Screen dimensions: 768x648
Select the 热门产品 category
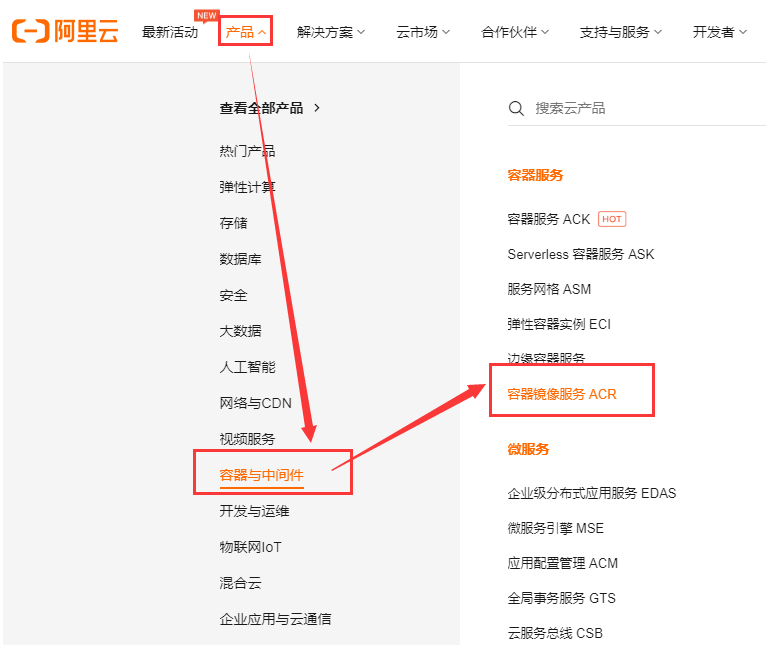tap(247, 151)
